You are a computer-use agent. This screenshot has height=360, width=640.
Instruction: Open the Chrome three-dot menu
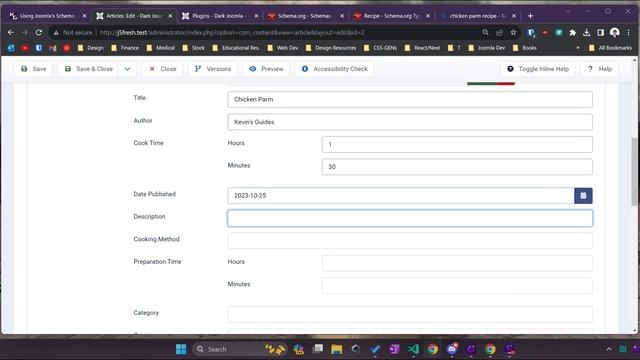click(629, 32)
